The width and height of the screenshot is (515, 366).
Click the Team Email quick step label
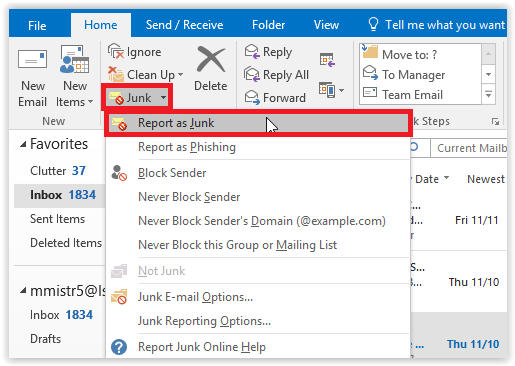click(x=412, y=95)
